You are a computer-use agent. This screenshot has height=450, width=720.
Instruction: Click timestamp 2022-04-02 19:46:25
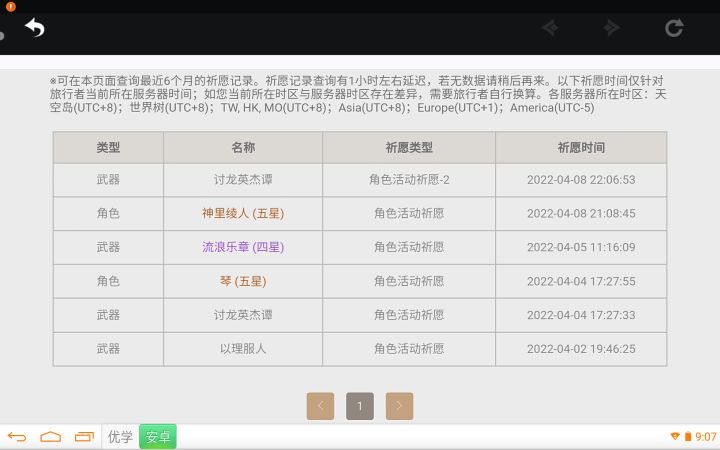[x=581, y=349]
